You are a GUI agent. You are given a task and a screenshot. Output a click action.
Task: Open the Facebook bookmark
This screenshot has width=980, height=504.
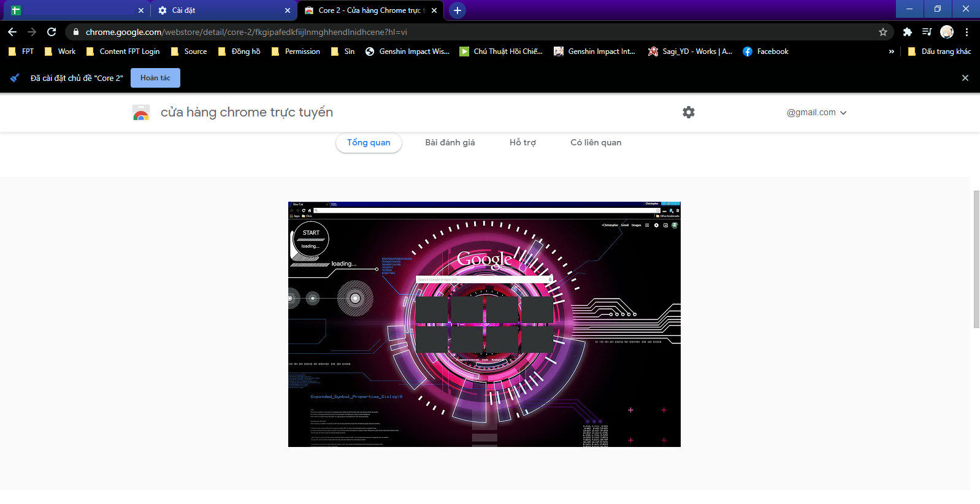pyautogui.click(x=765, y=52)
